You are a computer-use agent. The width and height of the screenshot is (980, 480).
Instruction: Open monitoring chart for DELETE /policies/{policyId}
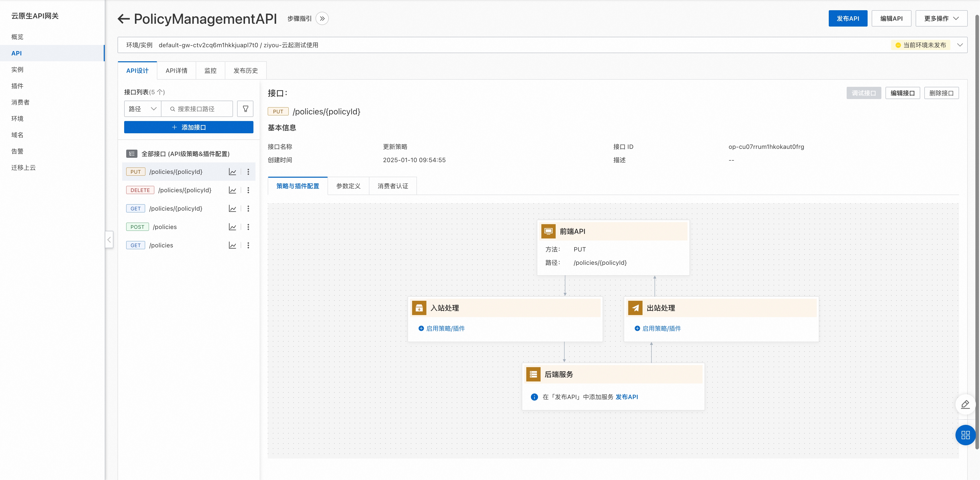(232, 190)
